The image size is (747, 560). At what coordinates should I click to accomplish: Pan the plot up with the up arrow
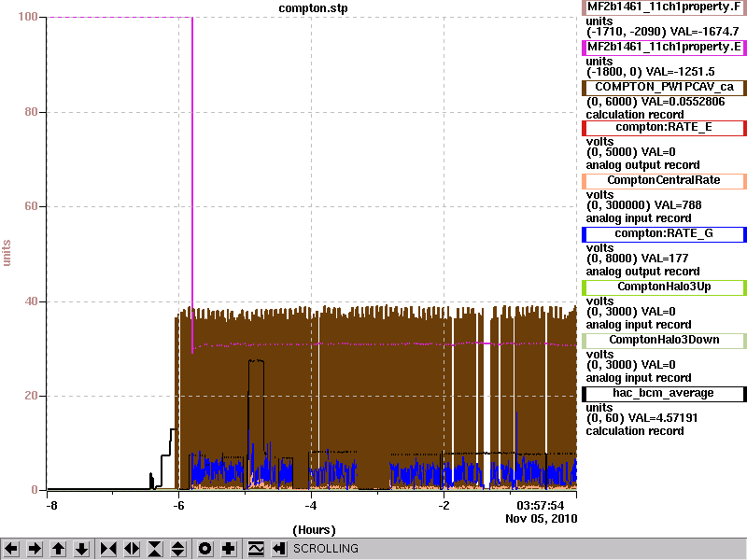click(x=59, y=549)
